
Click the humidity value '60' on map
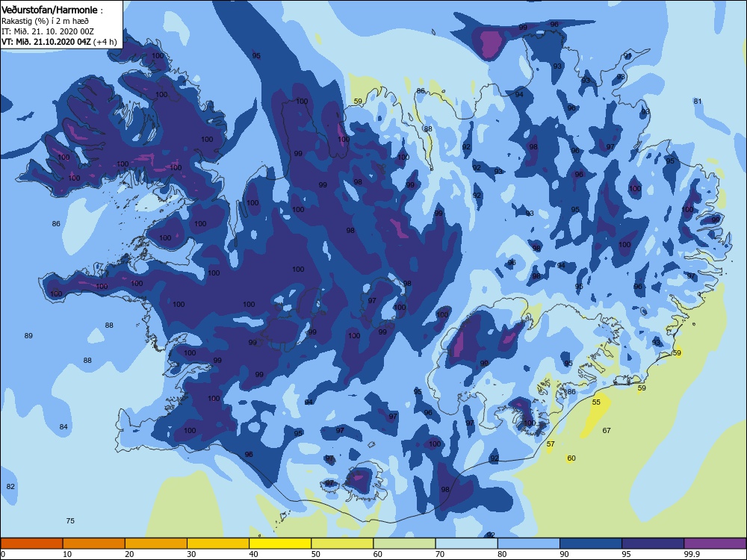click(571, 458)
